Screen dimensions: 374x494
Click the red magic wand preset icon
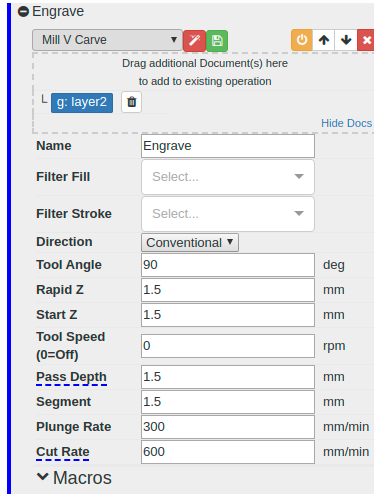pos(194,41)
